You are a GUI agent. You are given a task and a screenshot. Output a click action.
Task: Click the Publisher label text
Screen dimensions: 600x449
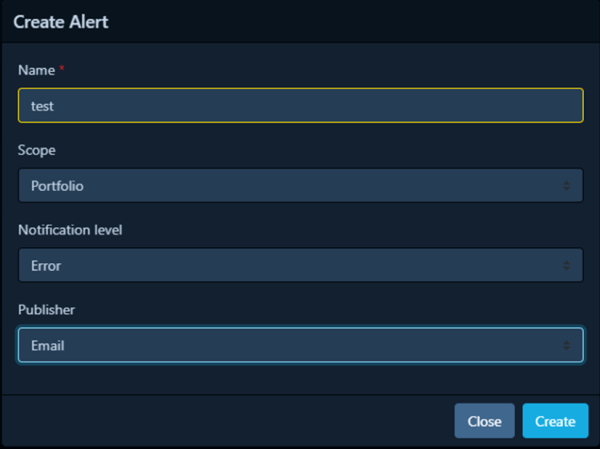click(x=46, y=310)
